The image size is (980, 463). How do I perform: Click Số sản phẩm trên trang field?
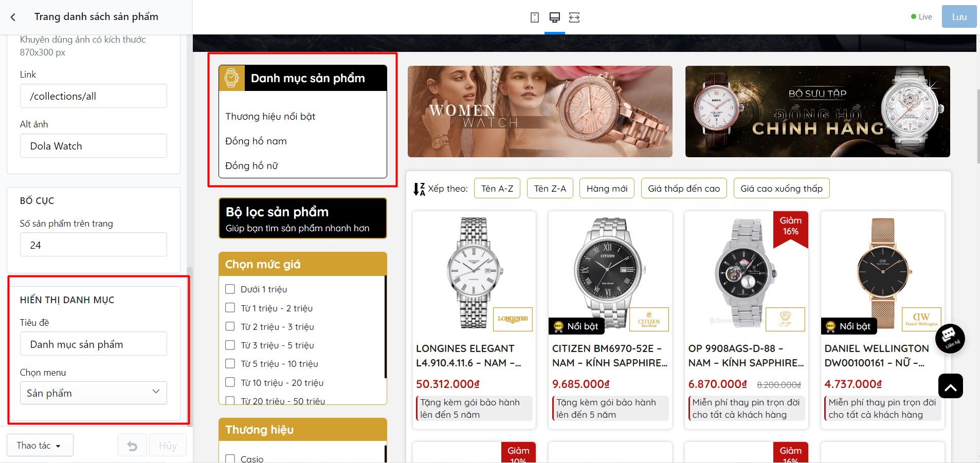pos(94,245)
